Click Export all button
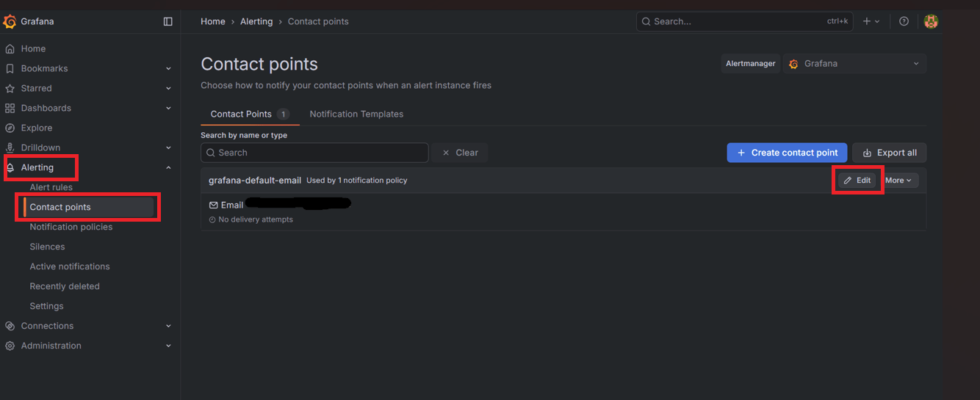Screen dimensions: 980x400 pos(889,153)
